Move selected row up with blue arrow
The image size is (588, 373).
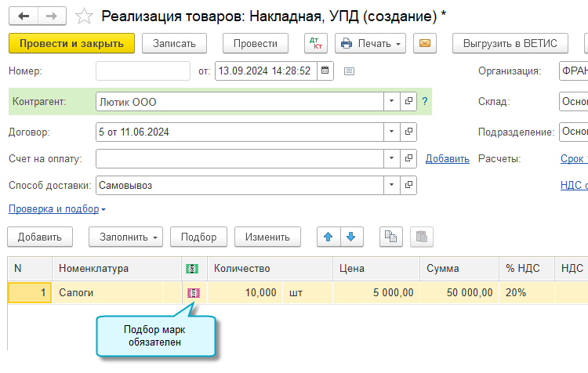click(x=328, y=237)
